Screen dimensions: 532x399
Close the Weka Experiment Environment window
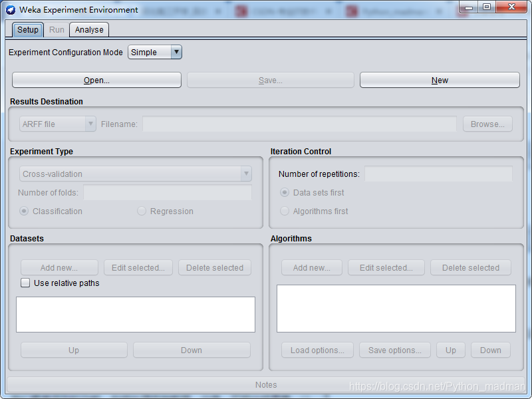(511, 7)
